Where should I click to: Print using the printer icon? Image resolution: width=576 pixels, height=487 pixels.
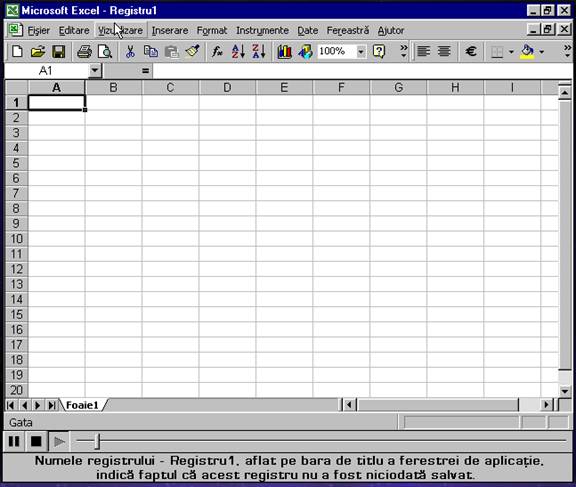84,51
